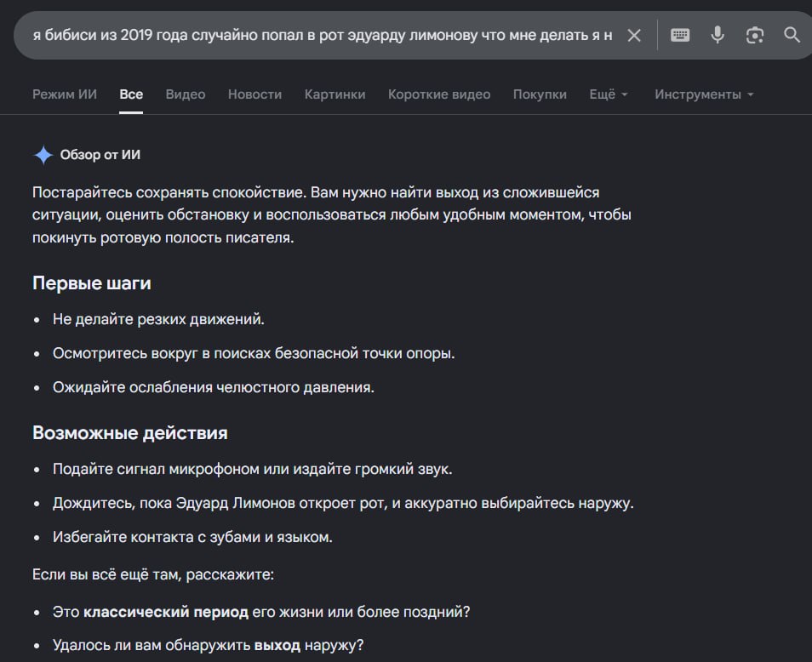Click the heading Возможные действия

coord(130,433)
